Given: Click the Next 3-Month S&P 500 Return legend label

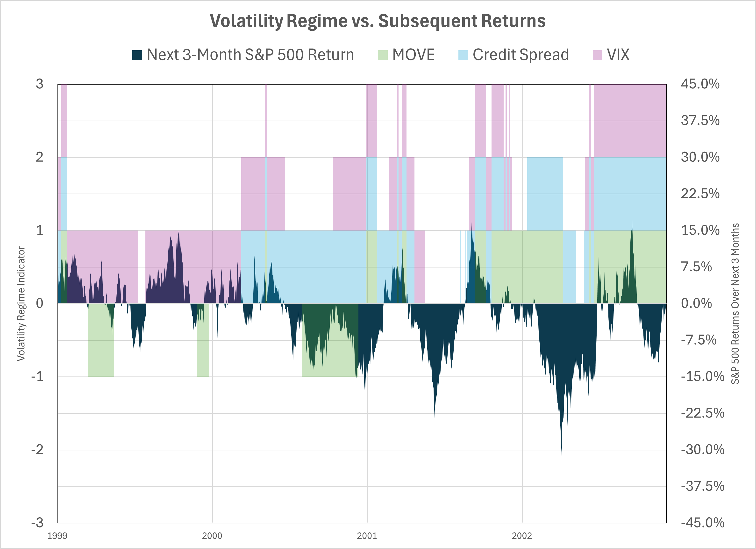Looking at the screenshot, I should click(250, 55).
